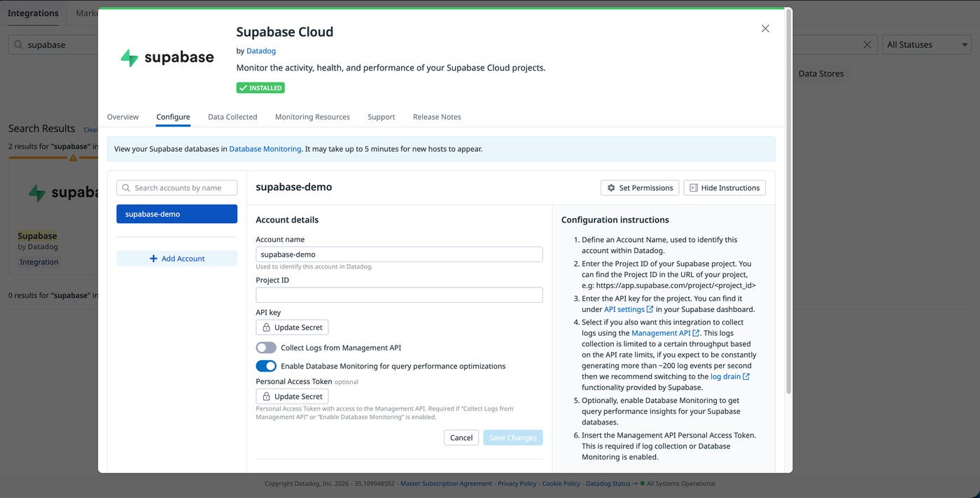
Task: Click the Supabase logo in the dialog header
Action: [x=167, y=57]
